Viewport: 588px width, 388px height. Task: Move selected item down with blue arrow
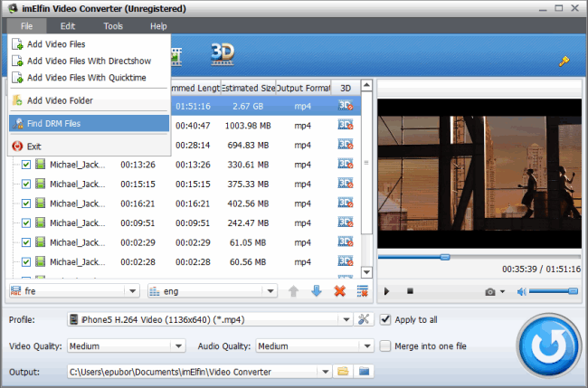(x=317, y=291)
